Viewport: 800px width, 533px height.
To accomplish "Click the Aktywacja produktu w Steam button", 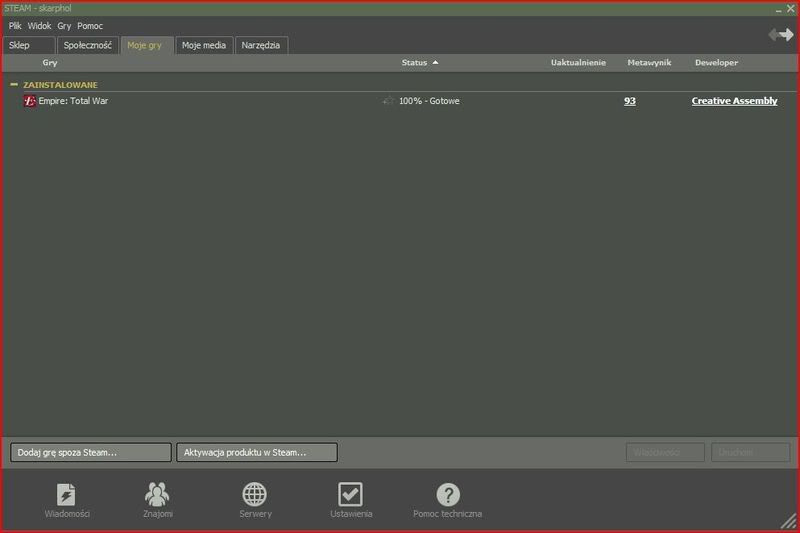I will [x=257, y=452].
